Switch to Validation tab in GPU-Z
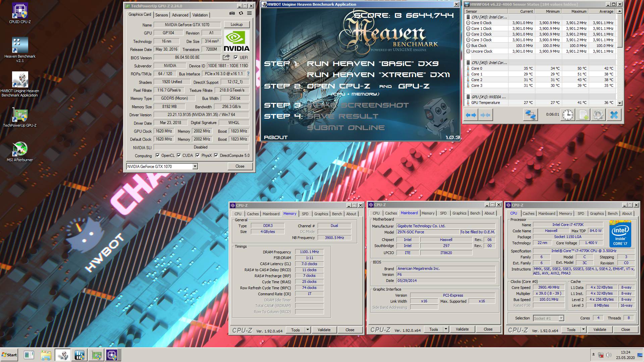Screen dimensions: 644x362 point(200,15)
